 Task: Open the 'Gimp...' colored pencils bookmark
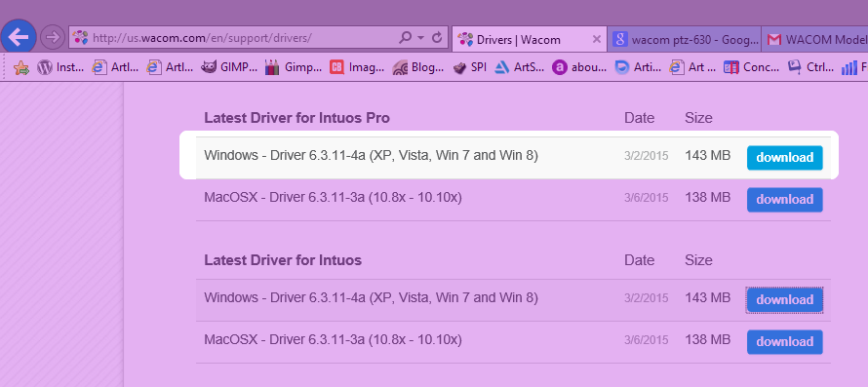pos(293,67)
